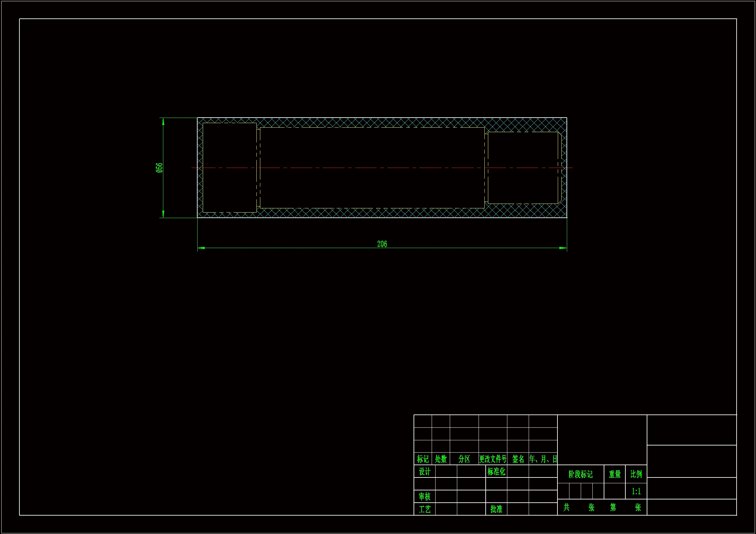Click the 标准化 label in title block

[496, 471]
